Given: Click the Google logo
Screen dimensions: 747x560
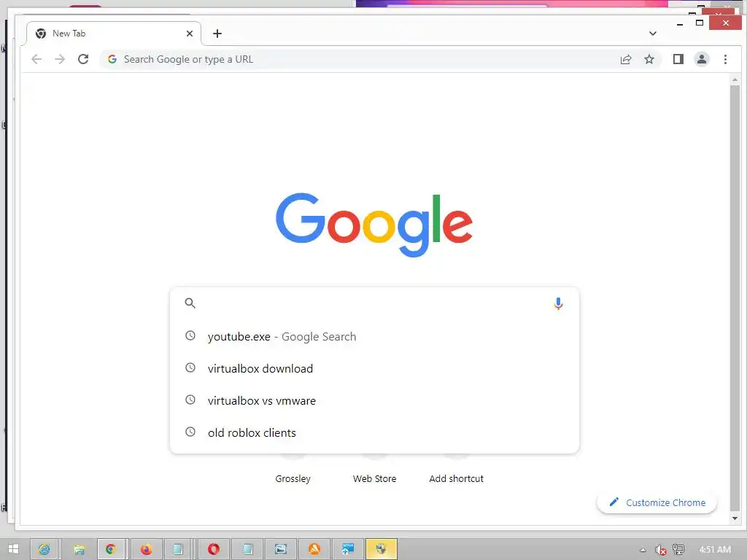Looking at the screenshot, I should click(374, 225).
